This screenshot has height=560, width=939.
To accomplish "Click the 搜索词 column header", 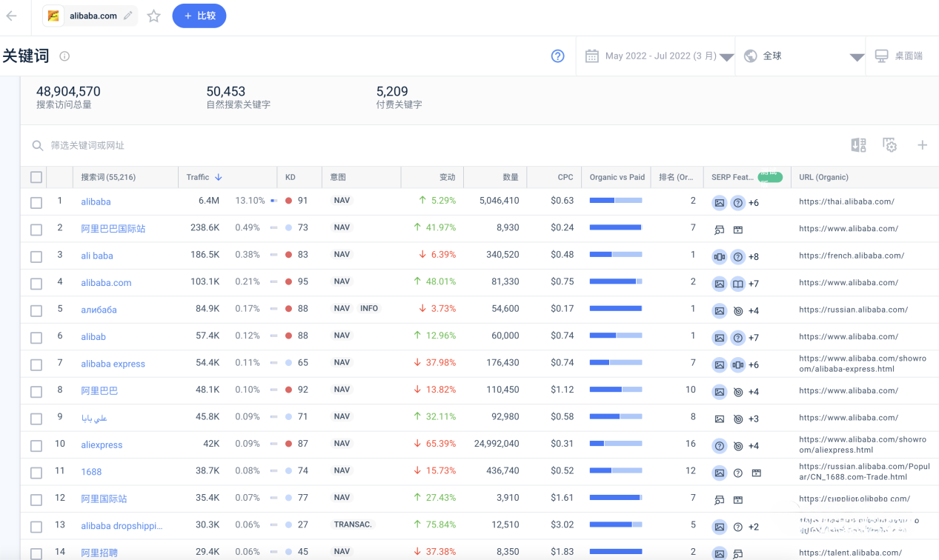I will (x=108, y=177).
